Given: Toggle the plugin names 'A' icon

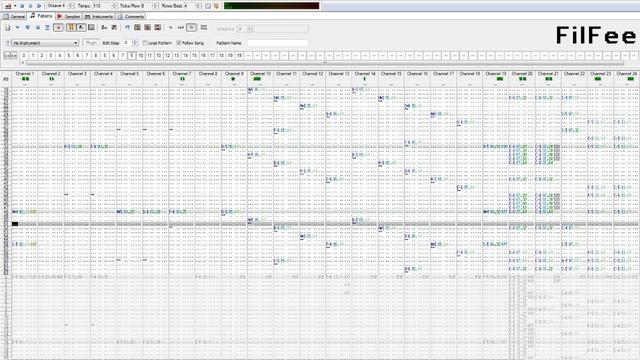Looking at the screenshot, I should [x=81, y=27].
